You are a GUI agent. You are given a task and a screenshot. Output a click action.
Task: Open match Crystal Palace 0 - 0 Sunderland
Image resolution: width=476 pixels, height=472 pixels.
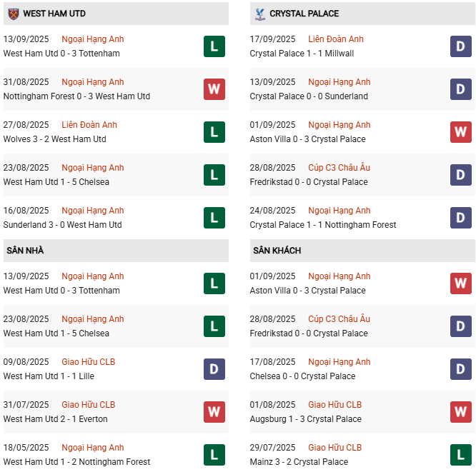tap(309, 96)
